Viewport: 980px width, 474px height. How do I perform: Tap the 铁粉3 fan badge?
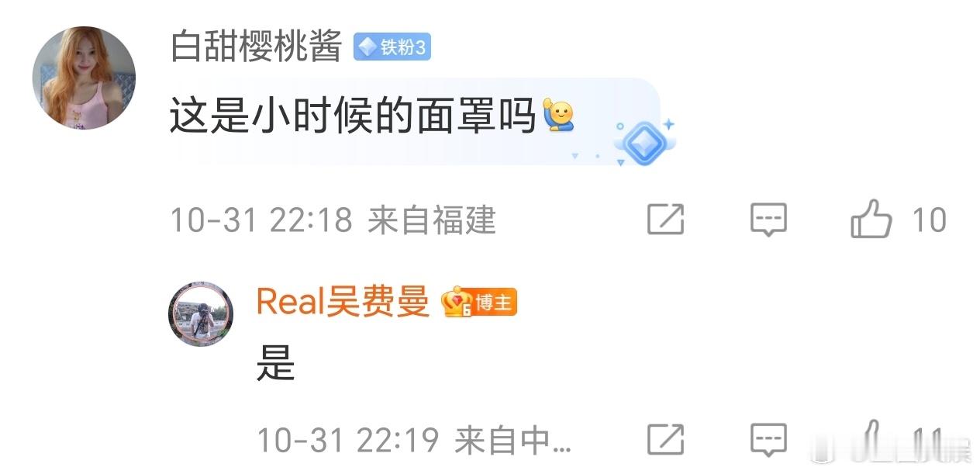coord(392,48)
